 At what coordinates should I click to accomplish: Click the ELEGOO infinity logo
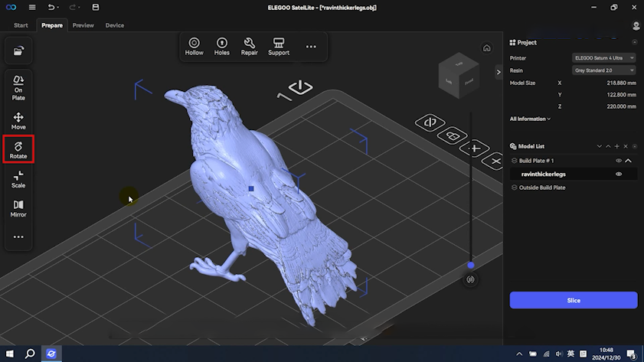pyautogui.click(x=11, y=8)
